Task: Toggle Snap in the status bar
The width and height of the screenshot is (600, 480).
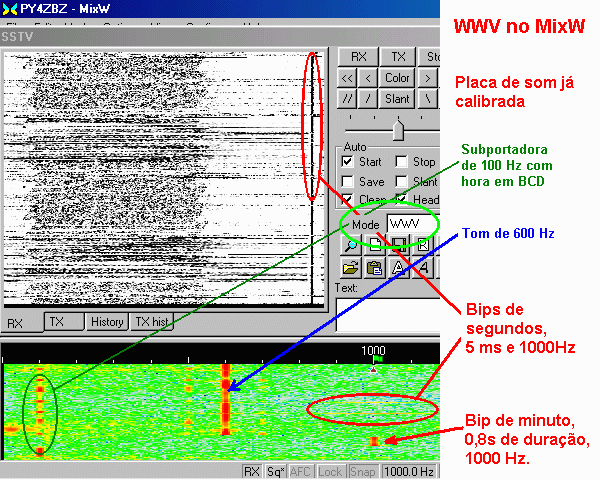Action: [363, 472]
